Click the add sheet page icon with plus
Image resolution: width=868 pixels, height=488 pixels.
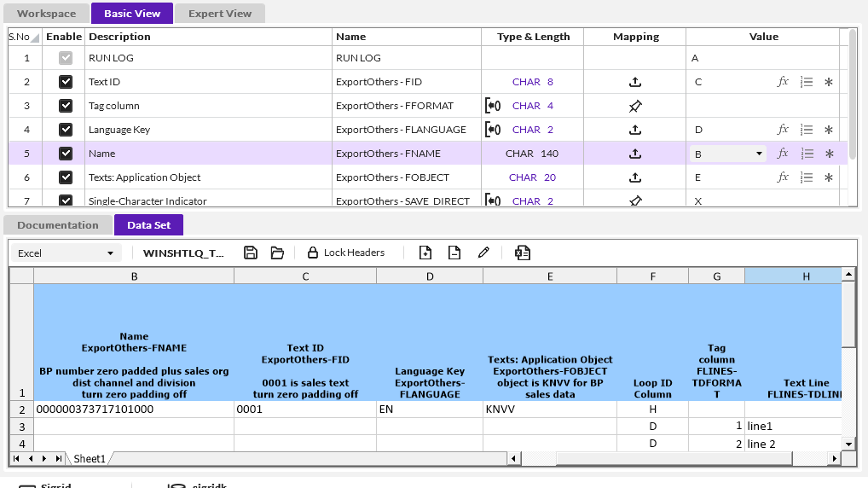coord(425,253)
